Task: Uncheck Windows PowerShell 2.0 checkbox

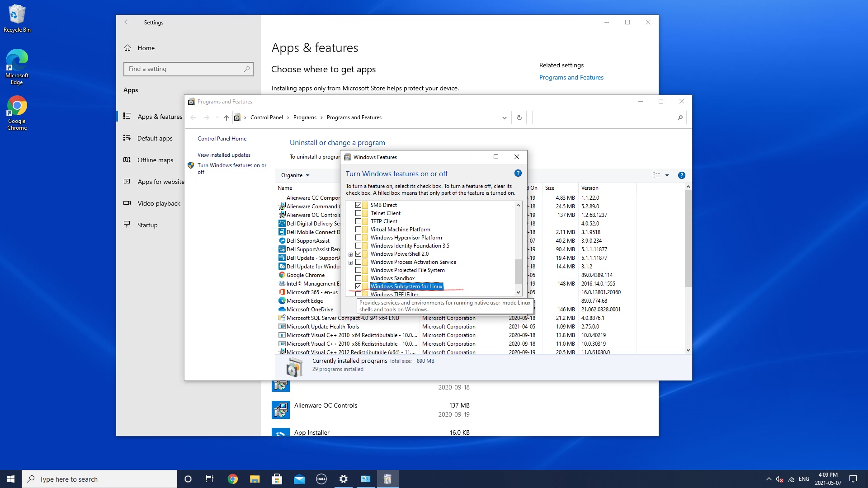Action: [358, 254]
